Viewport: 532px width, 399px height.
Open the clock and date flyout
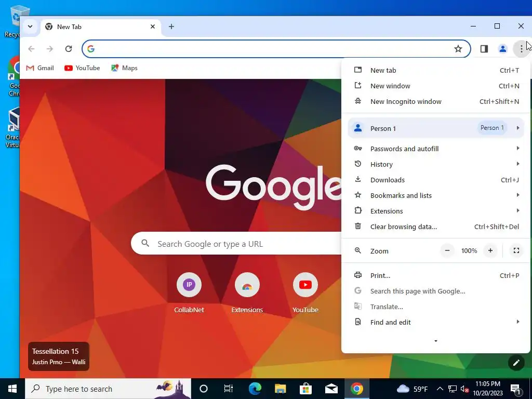(487, 389)
